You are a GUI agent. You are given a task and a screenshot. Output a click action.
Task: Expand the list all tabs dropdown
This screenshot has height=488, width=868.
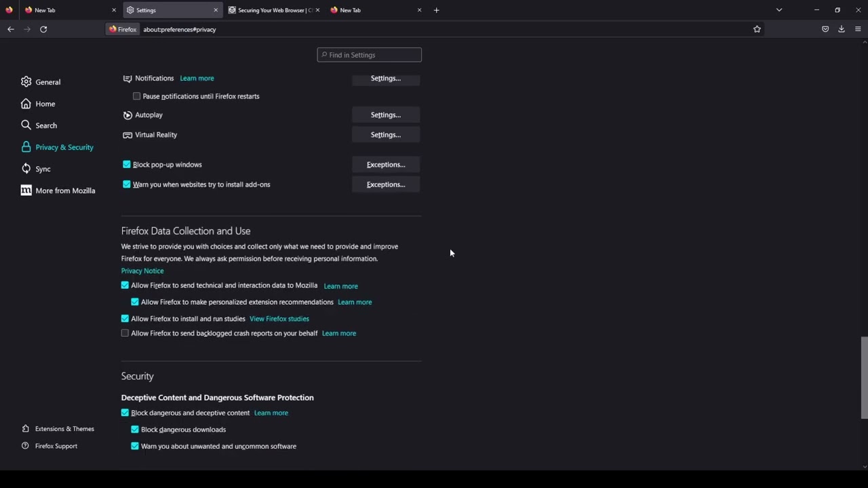click(x=779, y=10)
